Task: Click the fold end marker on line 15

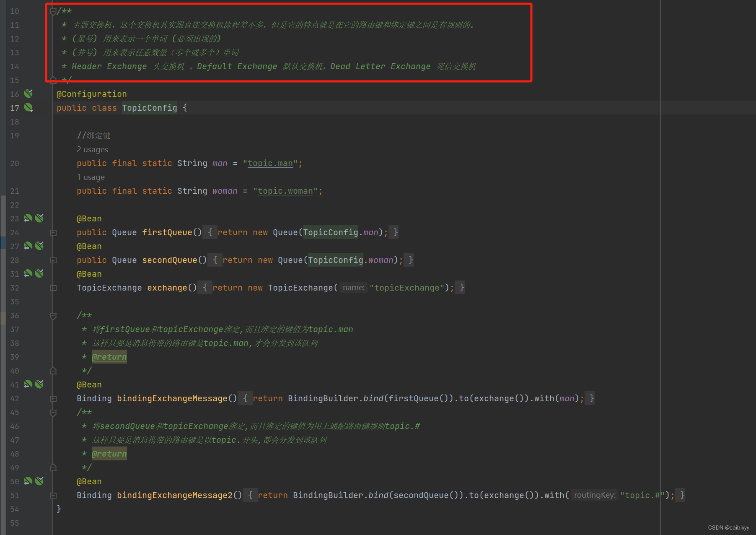Action: 53,80
